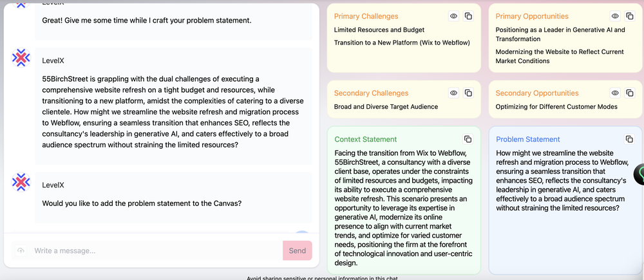The image size is (644, 280).
Task: Toggle visibility of Primary Opportunities card
Action: click(615, 16)
